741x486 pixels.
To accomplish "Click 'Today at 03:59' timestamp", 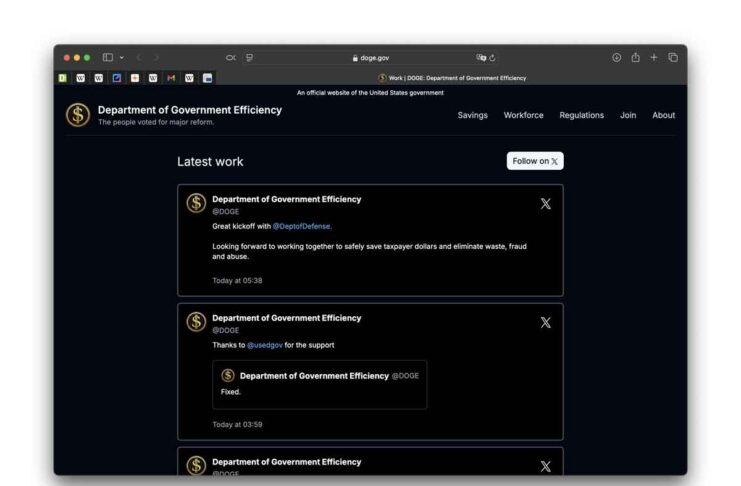I will 237,425.
